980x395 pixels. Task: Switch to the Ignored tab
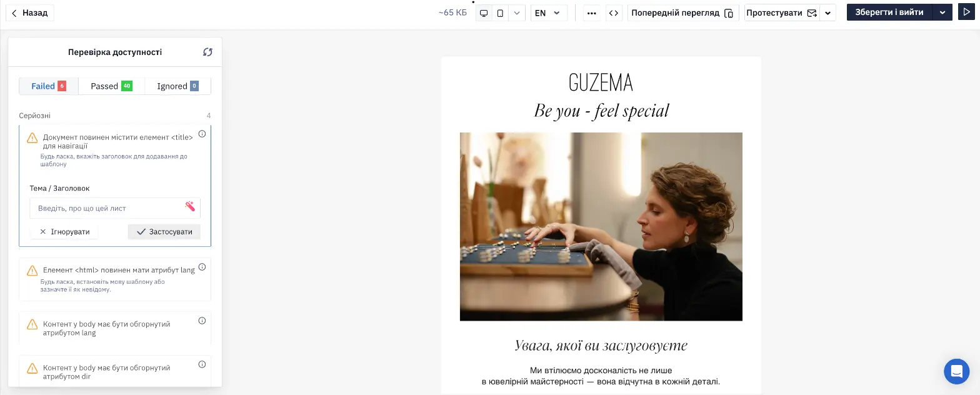point(177,86)
